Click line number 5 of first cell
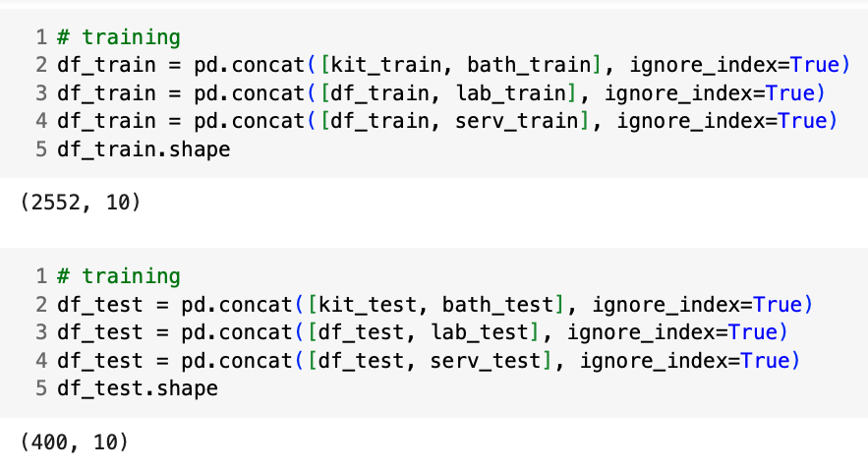The image size is (868, 471). pos(41,149)
